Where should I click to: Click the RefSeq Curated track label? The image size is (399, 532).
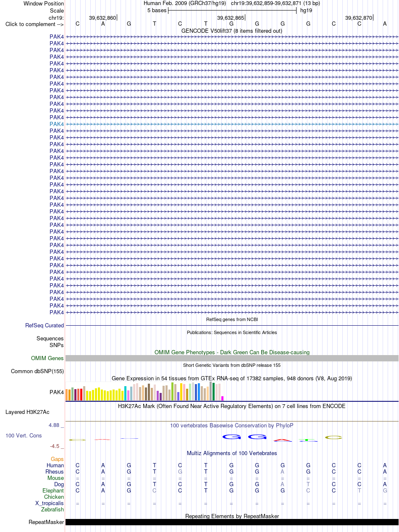[x=45, y=325]
